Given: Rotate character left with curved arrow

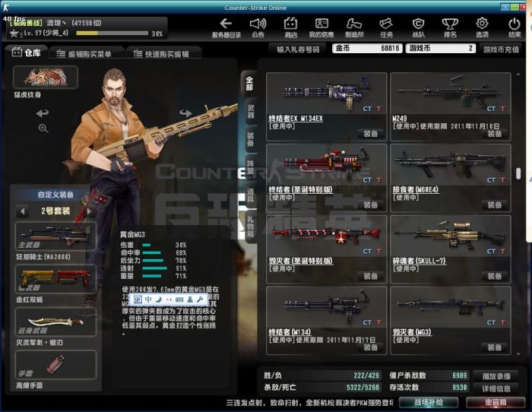Looking at the screenshot, I should 43,113.
